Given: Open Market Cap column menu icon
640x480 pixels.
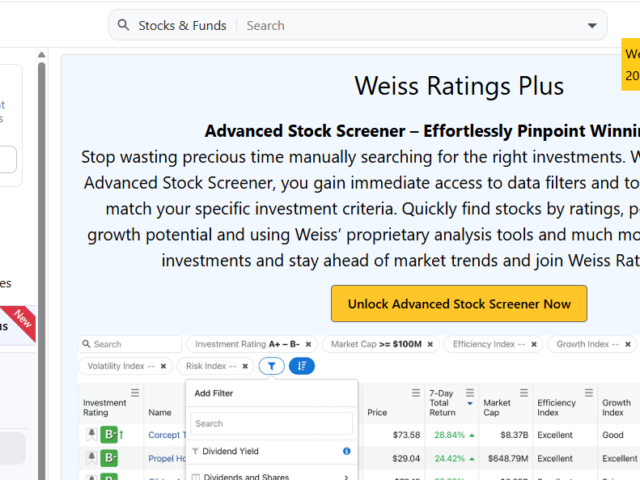Looking at the screenshot, I should (524, 393).
